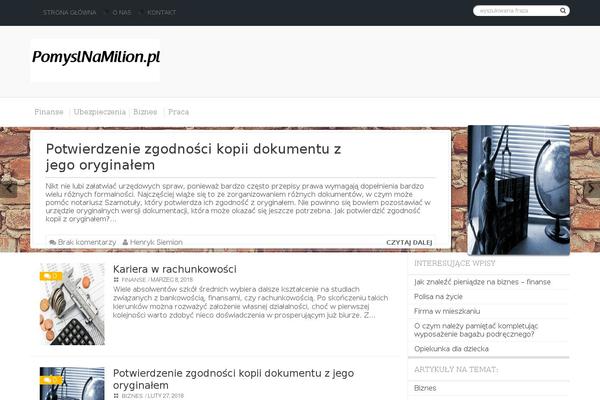Screen dimensions: 600x400
Task: Open the slider image with globe and statue
Action: click(x=518, y=190)
